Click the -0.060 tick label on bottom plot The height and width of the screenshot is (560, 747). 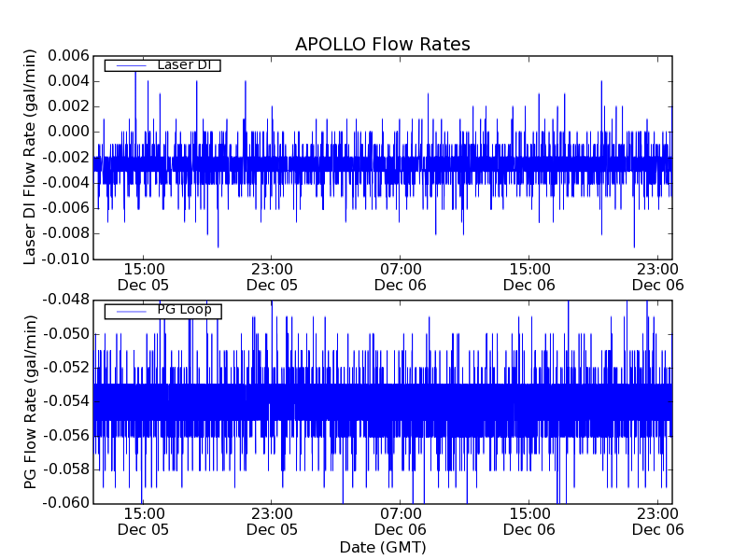(65, 503)
